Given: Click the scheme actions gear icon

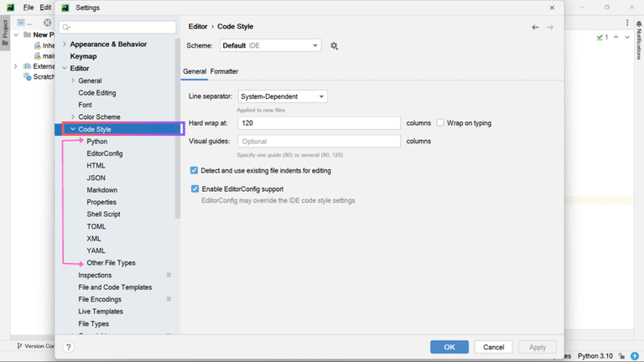Looking at the screenshot, I should point(334,46).
